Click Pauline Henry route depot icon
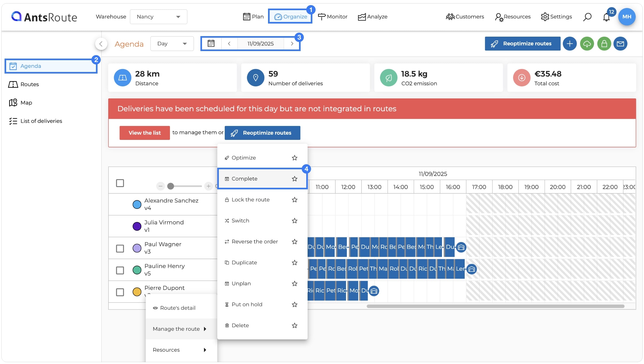 tap(472, 269)
